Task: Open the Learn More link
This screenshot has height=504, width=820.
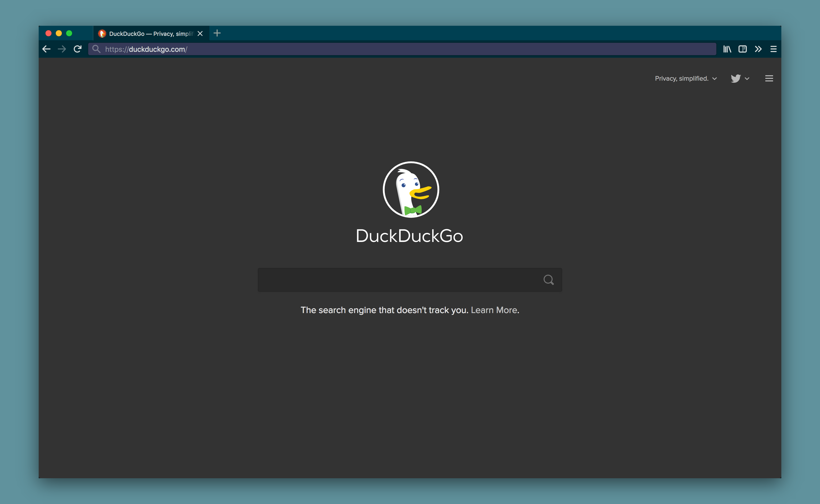Action: coord(494,310)
